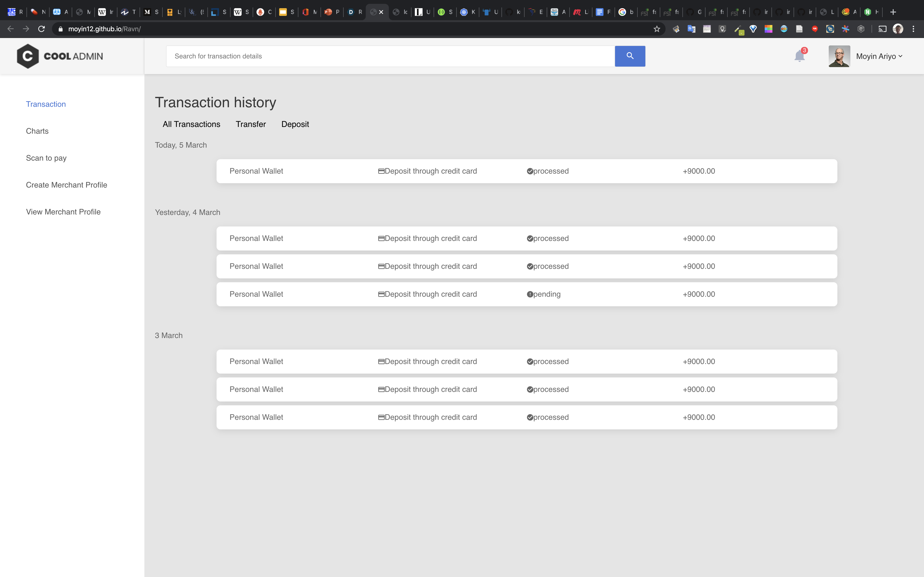Expand the Moyin Ariyo account dropdown
924x577 pixels.
click(879, 56)
